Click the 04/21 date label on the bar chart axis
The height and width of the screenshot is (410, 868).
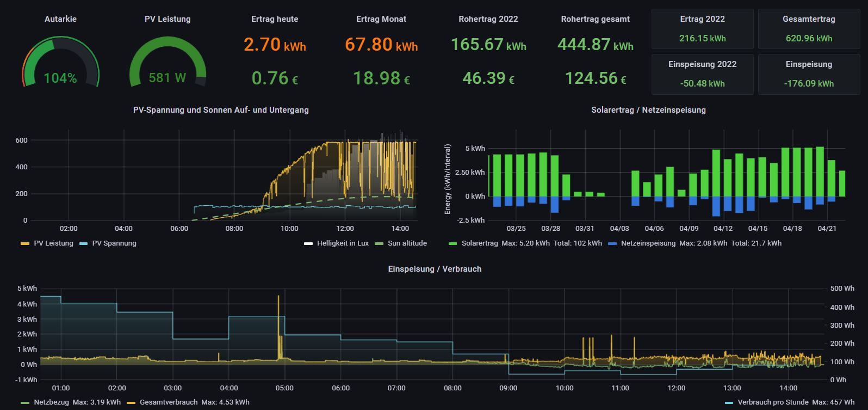point(827,229)
